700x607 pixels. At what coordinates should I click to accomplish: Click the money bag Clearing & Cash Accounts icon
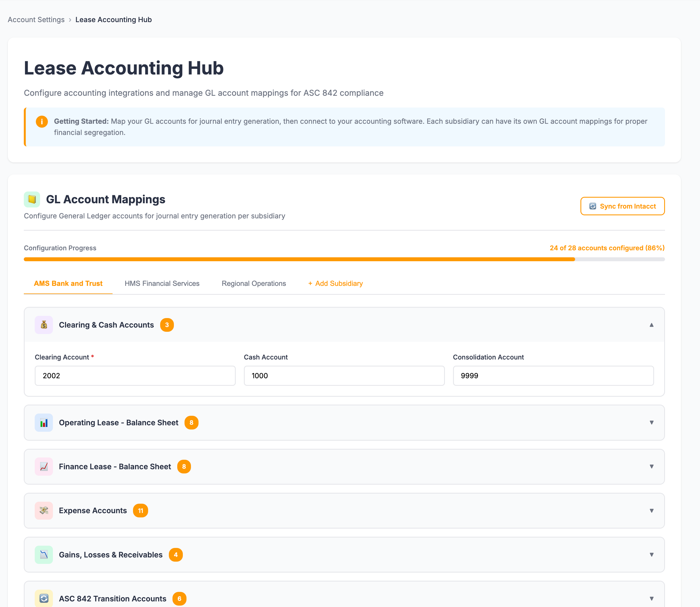click(44, 325)
